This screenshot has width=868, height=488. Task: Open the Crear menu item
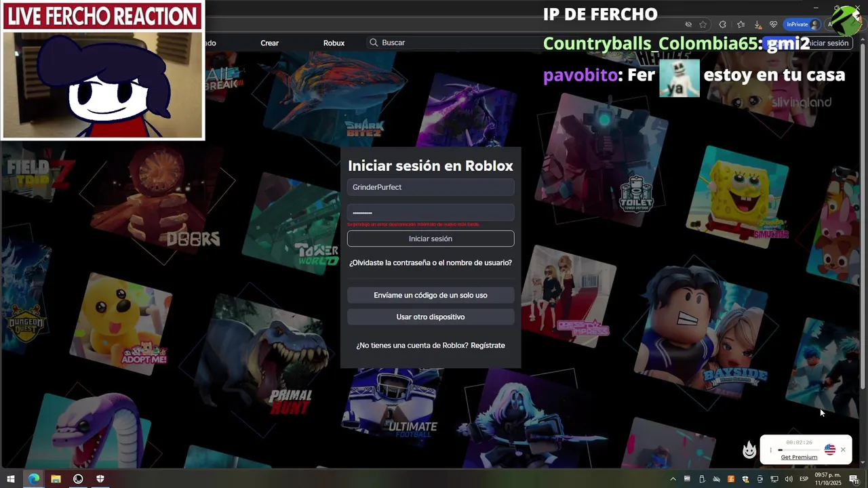pos(269,43)
